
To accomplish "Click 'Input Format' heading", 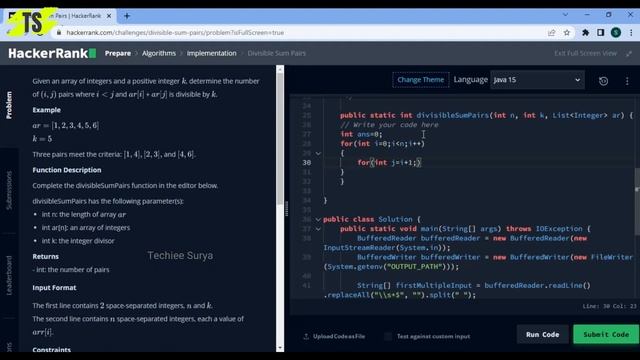I will tap(54, 288).
